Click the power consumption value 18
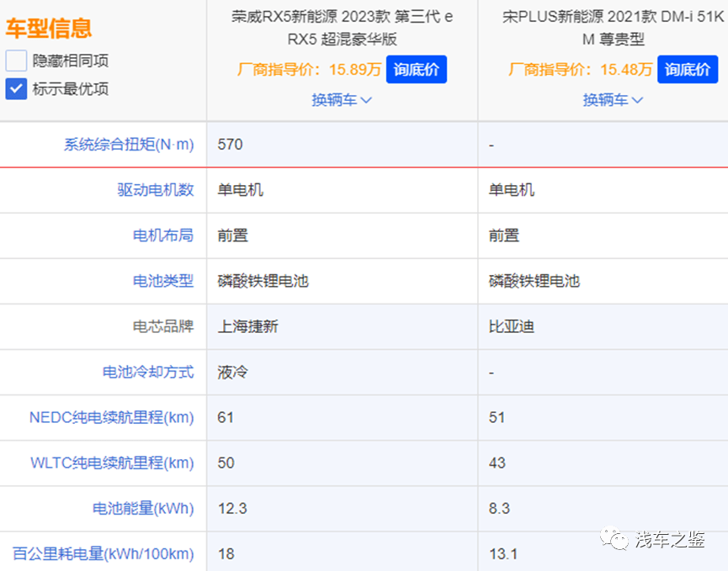The image size is (728, 571). 226,554
